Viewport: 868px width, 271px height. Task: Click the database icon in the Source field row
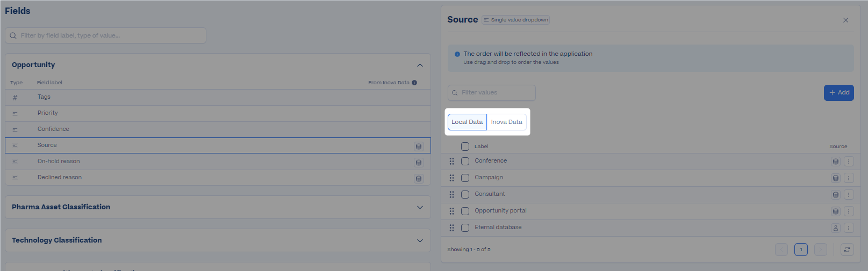pyautogui.click(x=419, y=147)
